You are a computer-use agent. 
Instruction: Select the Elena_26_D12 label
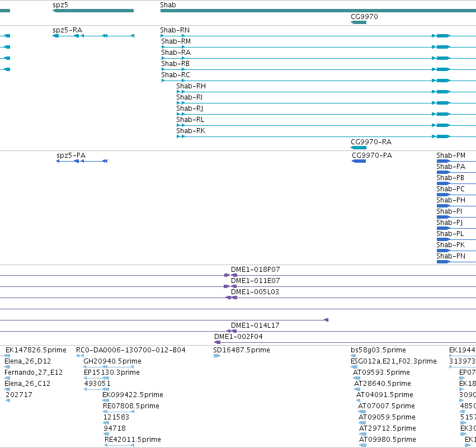pyautogui.click(x=27, y=361)
